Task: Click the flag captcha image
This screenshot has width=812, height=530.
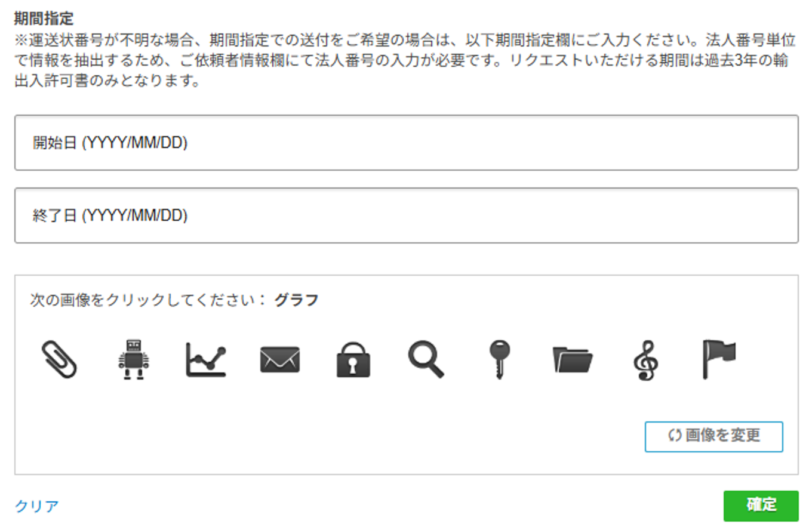Action: point(719,359)
